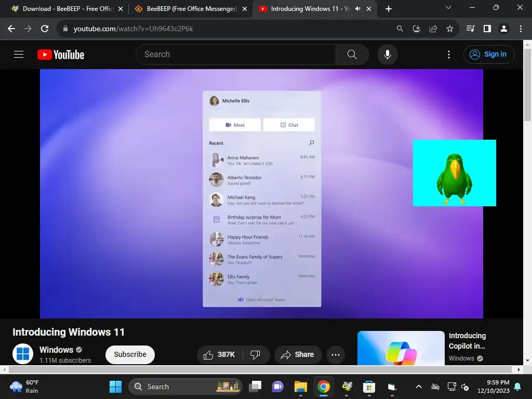The image size is (532, 399).
Task: Click the YouTube search magnifier button
Action: coord(352,54)
